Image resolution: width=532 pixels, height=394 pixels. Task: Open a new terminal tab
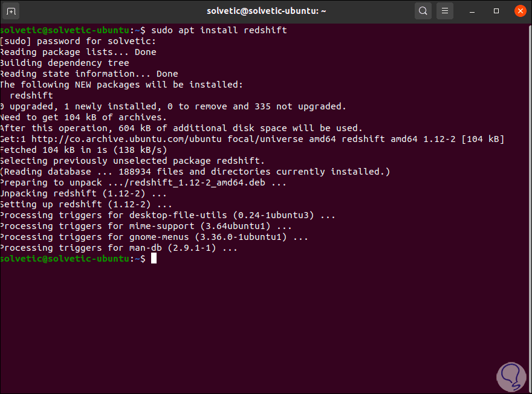pos(11,11)
